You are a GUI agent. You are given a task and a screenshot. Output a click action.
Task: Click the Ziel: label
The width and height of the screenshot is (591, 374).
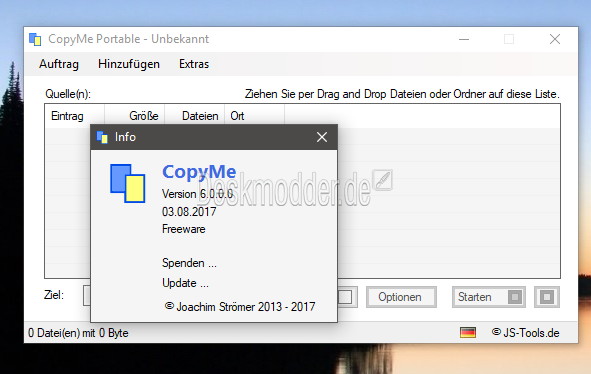(54, 295)
